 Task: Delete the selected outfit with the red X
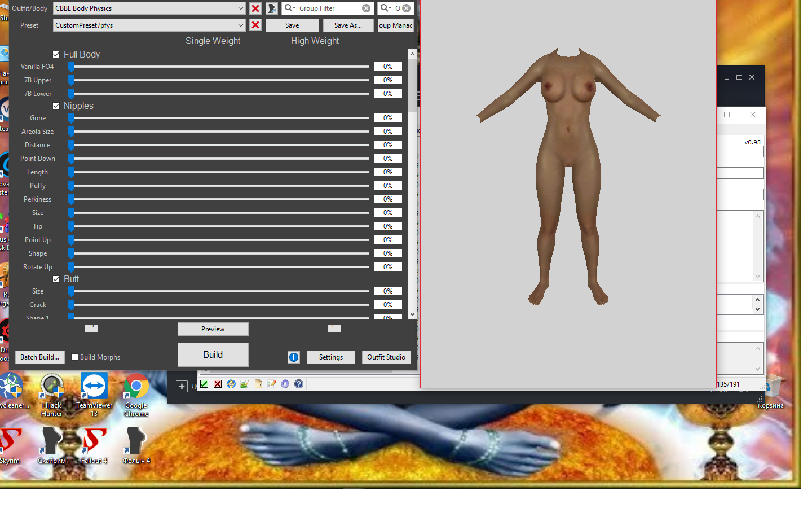point(255,8)
